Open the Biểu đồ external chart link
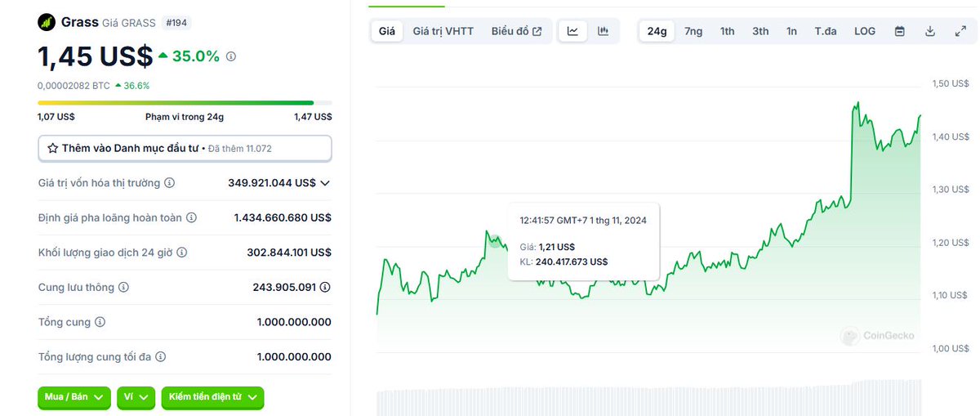 (516, 31)
